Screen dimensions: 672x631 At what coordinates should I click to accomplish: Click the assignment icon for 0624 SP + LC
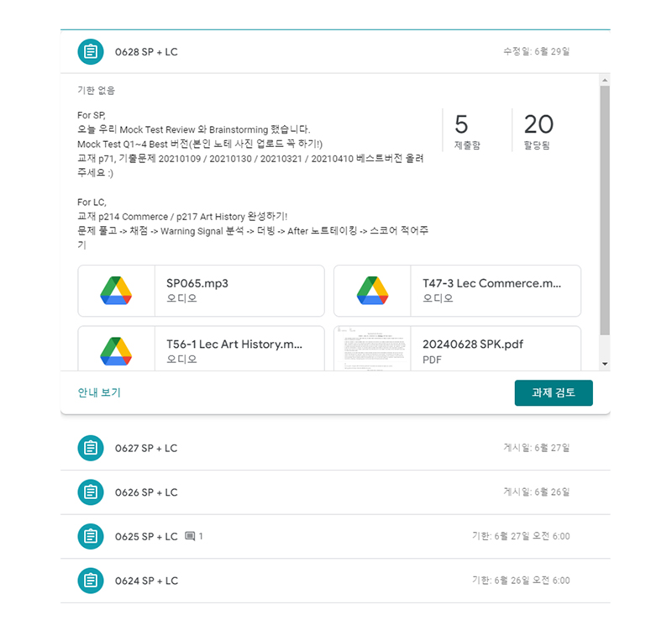pyautogui.click(x=91, y=581)
